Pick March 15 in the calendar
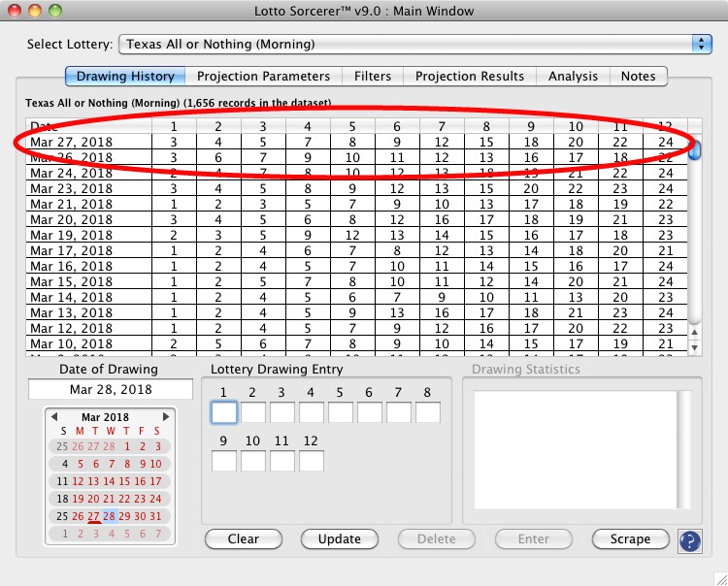 point(124,481)
